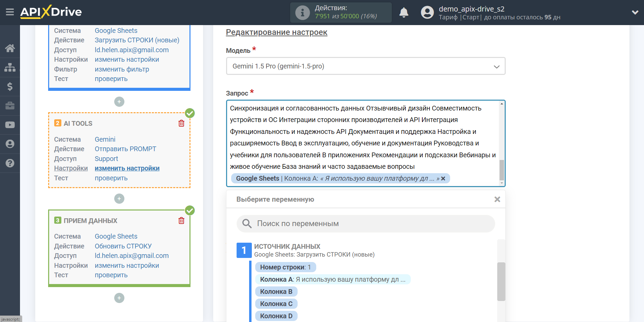Add step after ПРИЕМ ДАННЫХ block
Image resolution: width=644 pixels, height=322 pixels.
119,298
